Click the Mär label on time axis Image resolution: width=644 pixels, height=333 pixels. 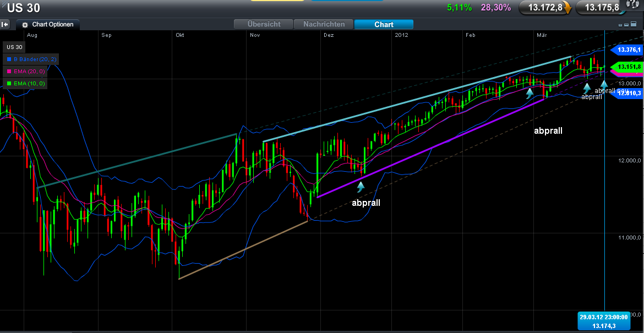tap(542, 35)
